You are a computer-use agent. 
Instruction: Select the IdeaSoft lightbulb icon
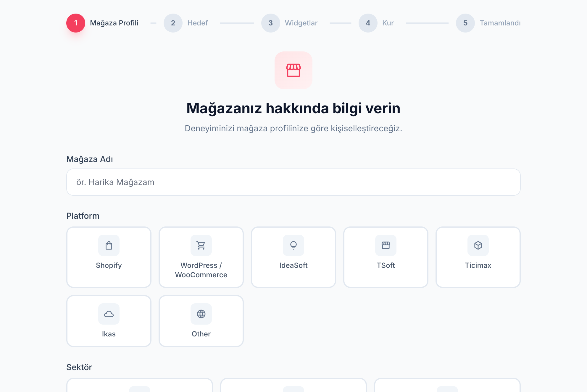pos(293,245)
